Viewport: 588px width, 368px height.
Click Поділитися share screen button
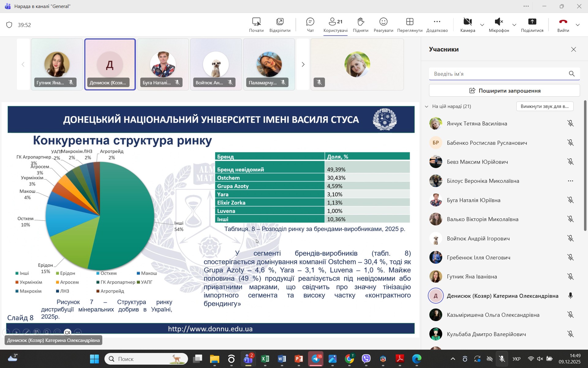pyautogui.click(x=532, y=25)
